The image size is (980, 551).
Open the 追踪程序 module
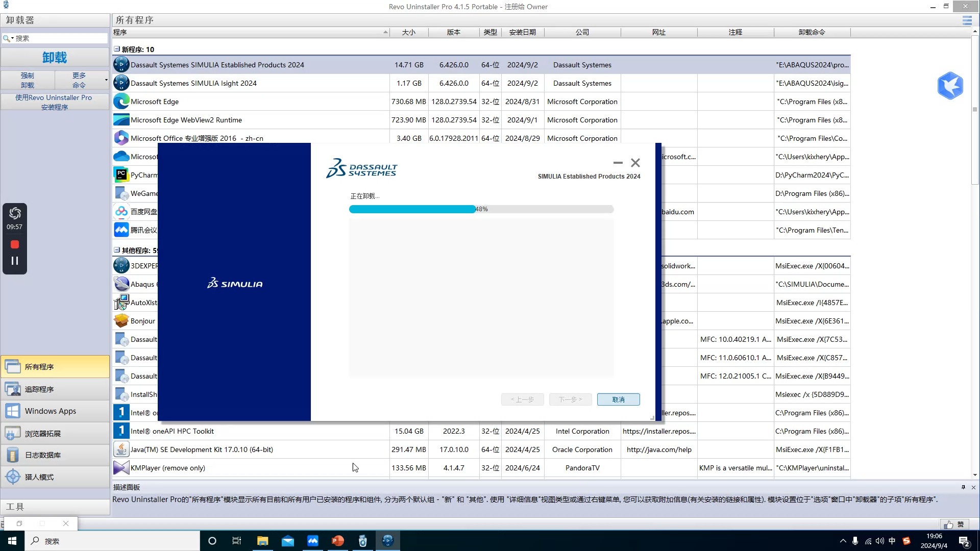[x=55, y=389]
